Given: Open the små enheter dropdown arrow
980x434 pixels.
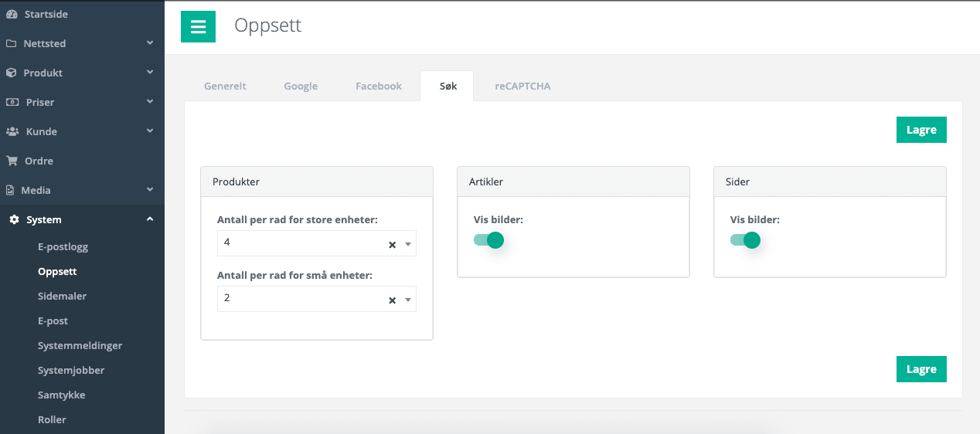Looking at the screenshot, I should click(x=408, y=300).
